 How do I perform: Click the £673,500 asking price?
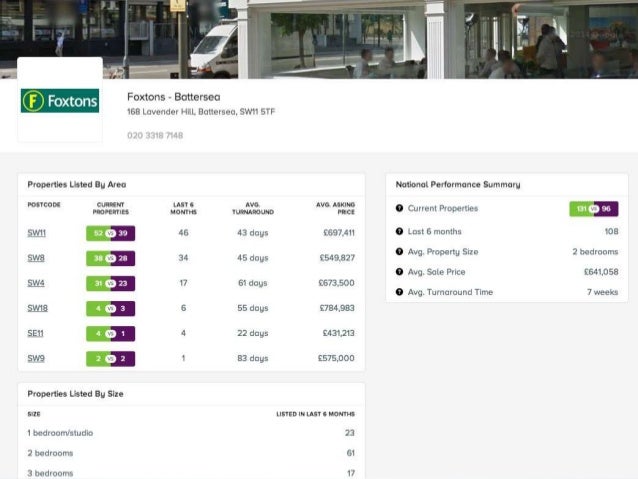tap(336, 283)
